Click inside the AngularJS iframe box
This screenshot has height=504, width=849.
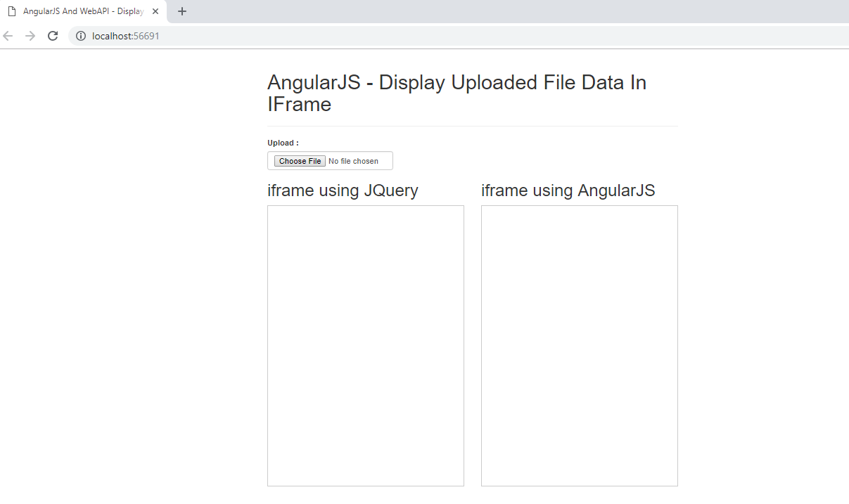click(x=580, y=346)
